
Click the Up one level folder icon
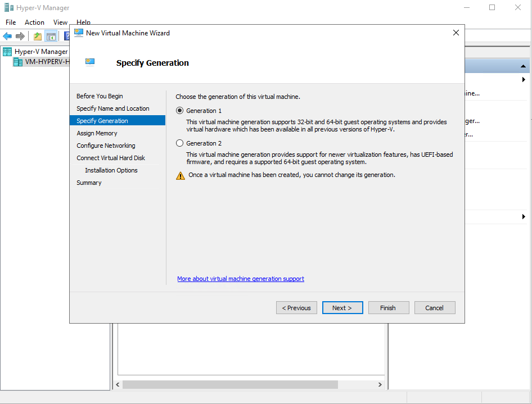coord(38,37)
